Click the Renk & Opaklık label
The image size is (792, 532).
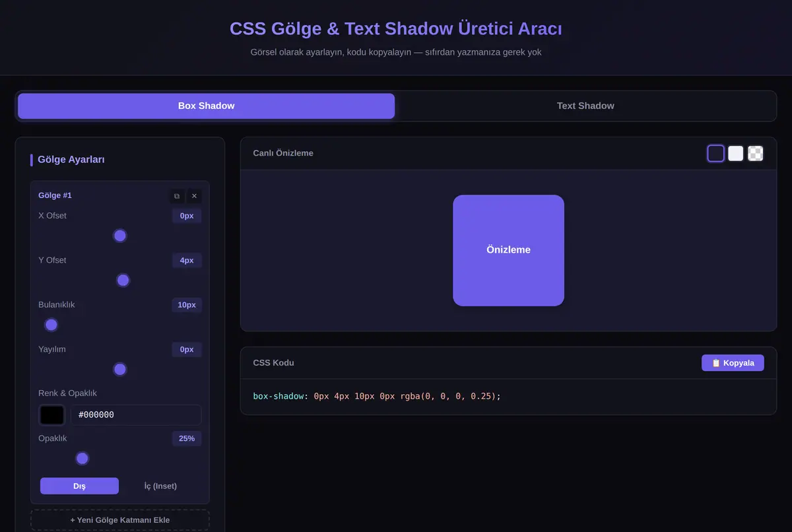tap(67, 393)
